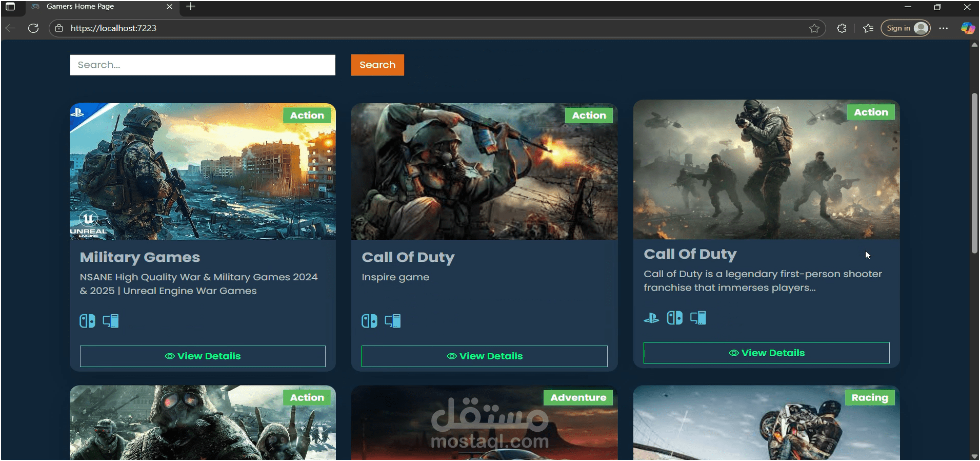The width and height of the screenshot is (980, 461).
Task: Click the Call Of Duty title above Inspire game
Action: (x=408, y=257)
